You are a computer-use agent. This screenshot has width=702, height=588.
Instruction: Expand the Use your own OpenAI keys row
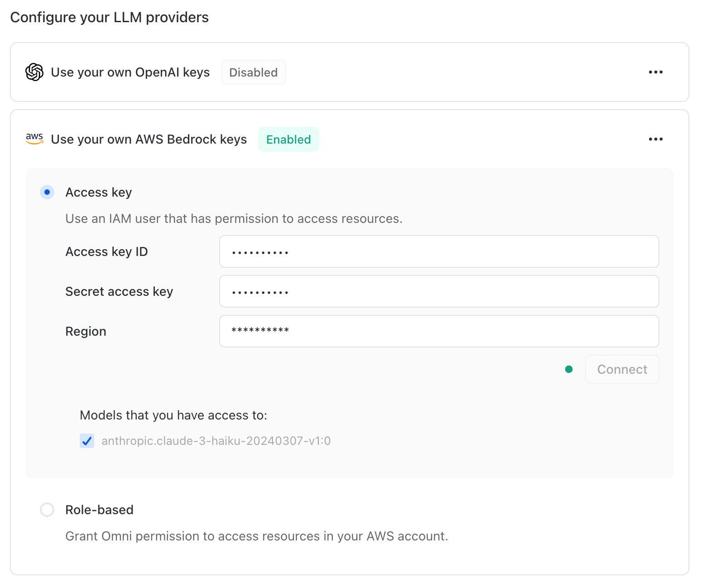point(130,72)
